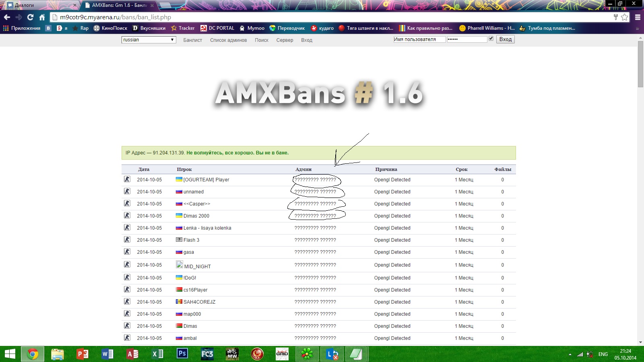Viewport: 644px width, 362px height.
Task: Select player name !DoG!
Action: pos(190,278)
